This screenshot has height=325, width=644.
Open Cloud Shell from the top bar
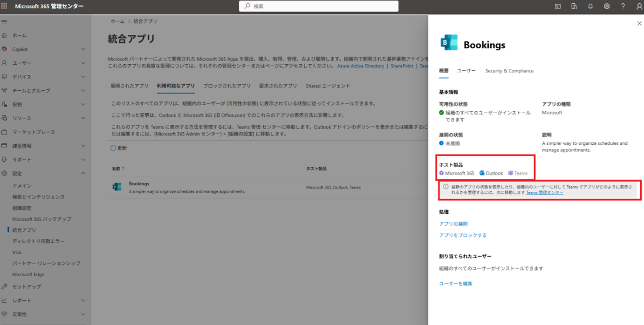coord(557,7)
